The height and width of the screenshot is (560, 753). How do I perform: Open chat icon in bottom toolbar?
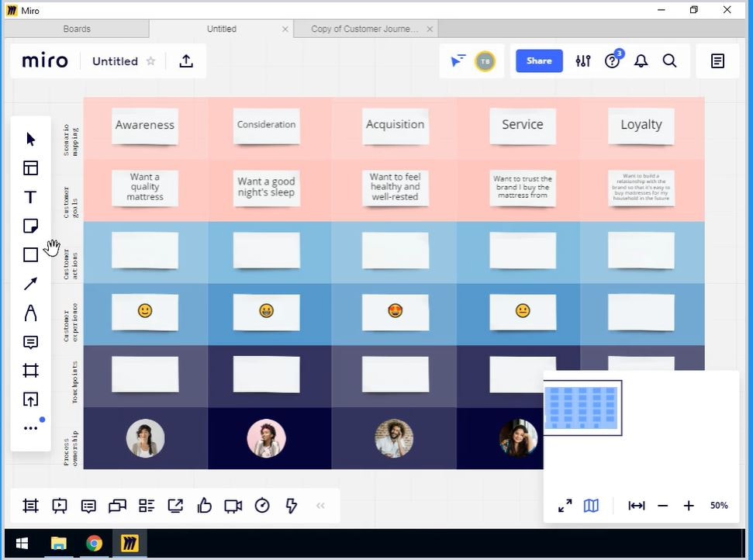pyautogui.click(x=117, y=506)
